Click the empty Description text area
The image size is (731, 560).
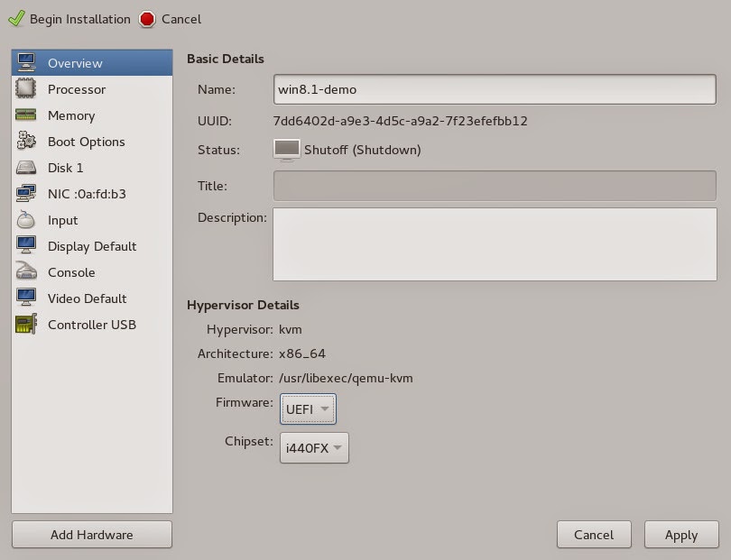tap(492, 243)
